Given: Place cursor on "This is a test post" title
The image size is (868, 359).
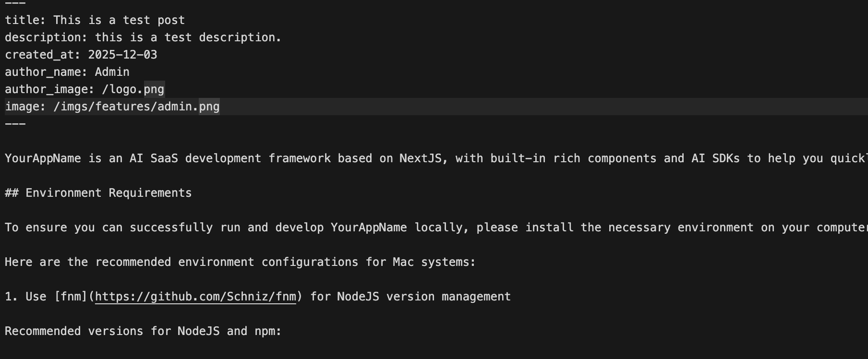Looking at the screenshot, I should [x=119, y=20].
